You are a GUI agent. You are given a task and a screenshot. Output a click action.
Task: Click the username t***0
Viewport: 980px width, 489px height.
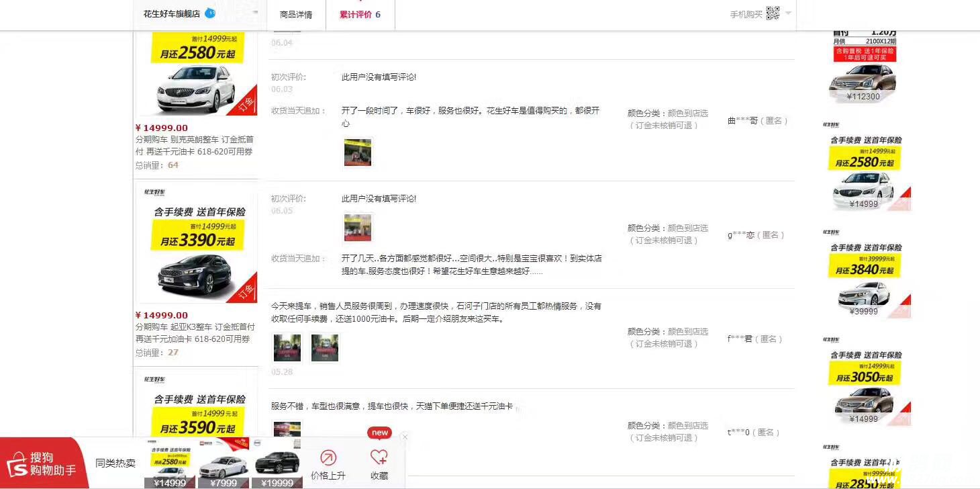pyautogui.click(x=738, y=433)
